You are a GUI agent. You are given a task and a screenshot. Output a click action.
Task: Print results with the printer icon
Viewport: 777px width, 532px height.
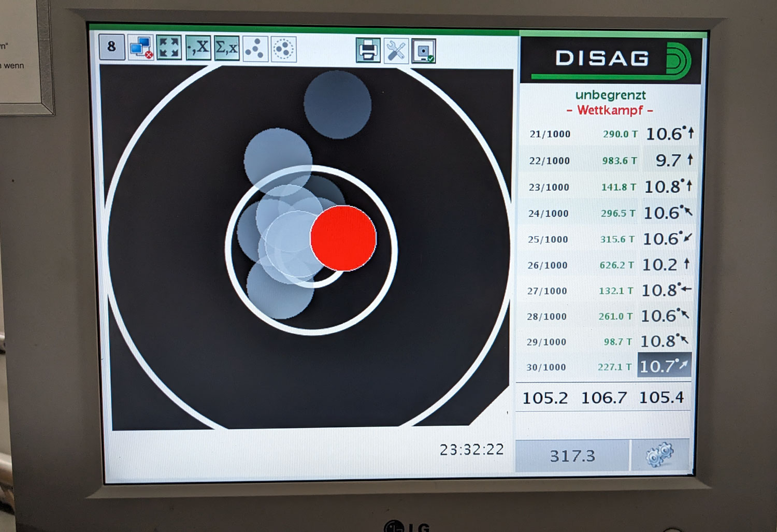(x=368, y=51)
